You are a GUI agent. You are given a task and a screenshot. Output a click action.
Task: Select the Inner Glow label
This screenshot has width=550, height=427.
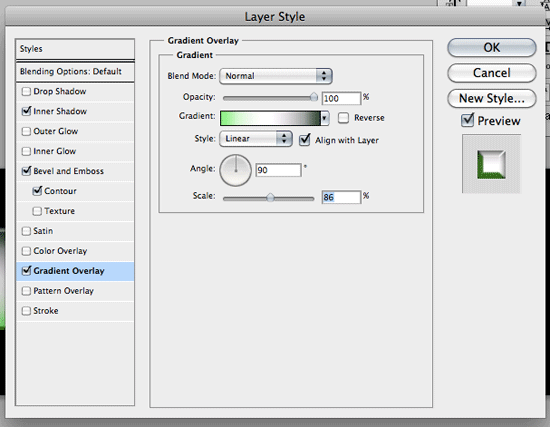(x=54, y=151)
